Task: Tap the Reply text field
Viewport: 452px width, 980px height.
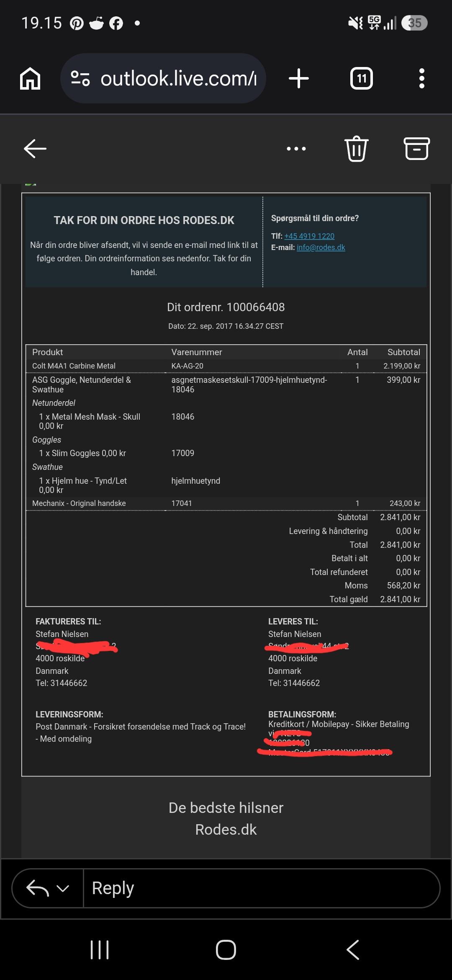Action: click(262, 888)
